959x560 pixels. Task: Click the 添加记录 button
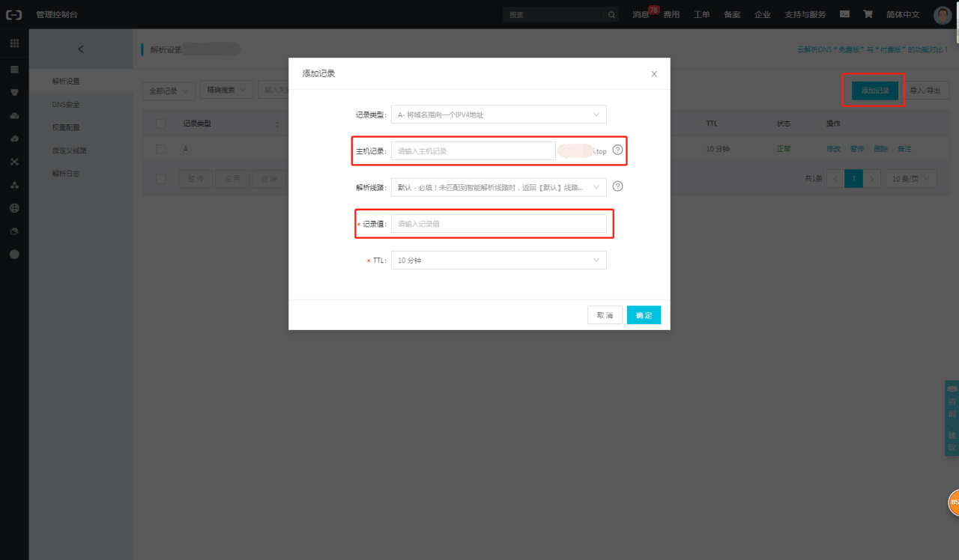pos(874,91)
